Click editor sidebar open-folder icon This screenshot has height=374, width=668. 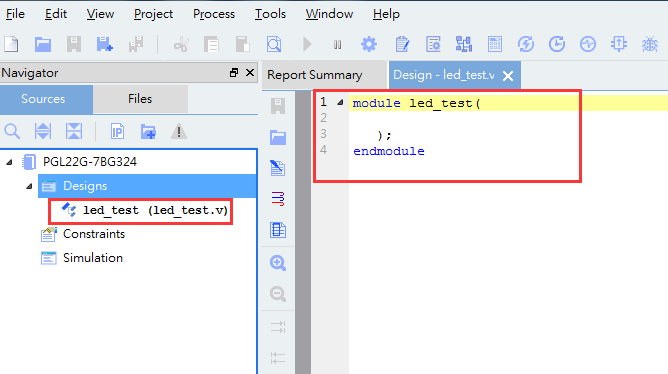click(x=278, y=137)
